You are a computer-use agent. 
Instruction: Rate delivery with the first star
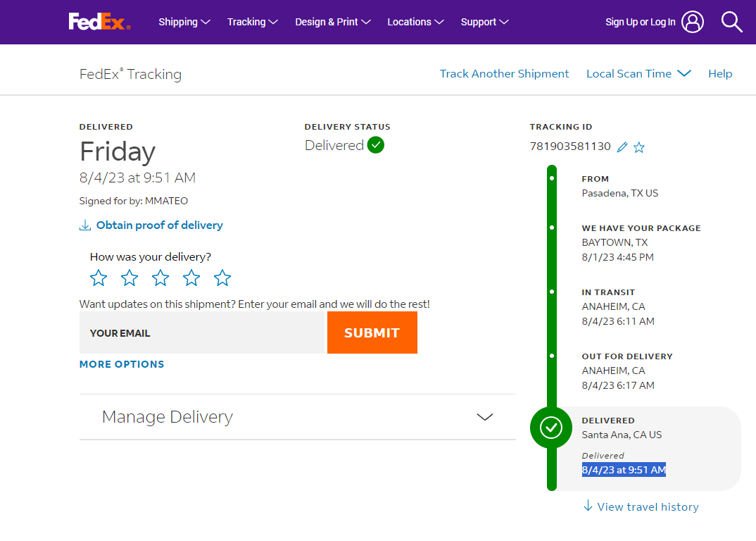point(99,278)
